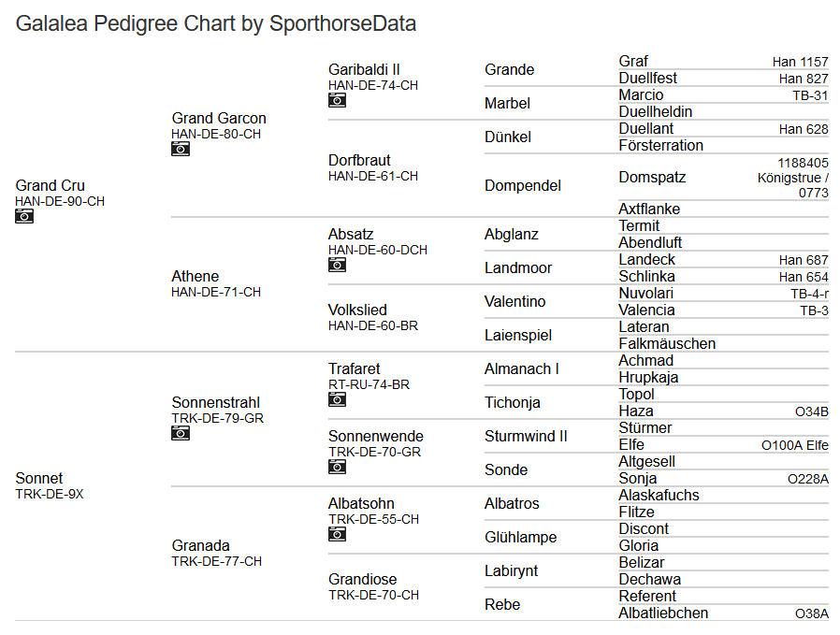The height and width of the screenshot is (635, 840).
Task: Click the Grandiose ancestor name
Action: point(362,580)
